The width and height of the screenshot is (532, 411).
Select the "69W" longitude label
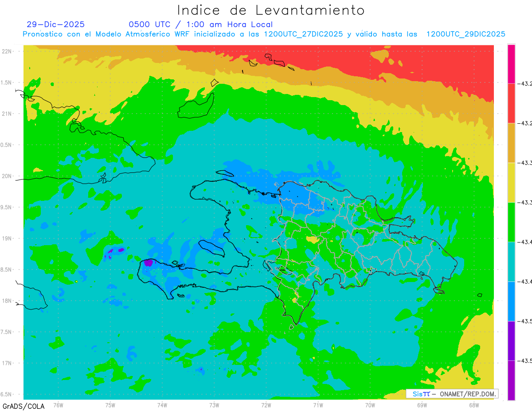pyautogui.click(x=422, y=405)
